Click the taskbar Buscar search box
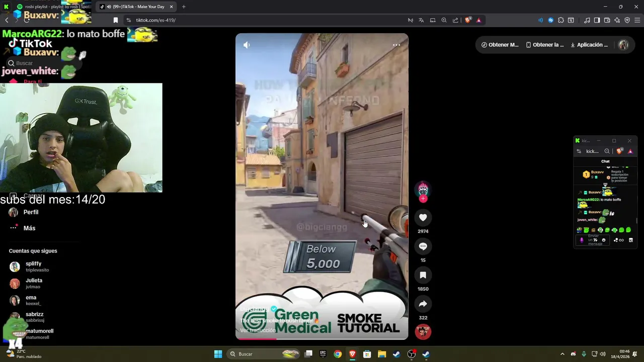 click(x=264, y=354)
